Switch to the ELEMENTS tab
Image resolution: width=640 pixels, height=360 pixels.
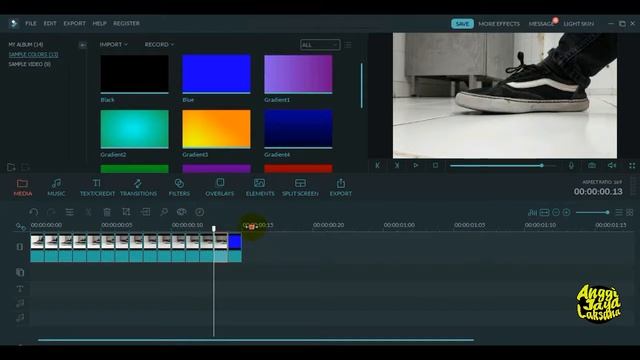(x=260, y=187)
